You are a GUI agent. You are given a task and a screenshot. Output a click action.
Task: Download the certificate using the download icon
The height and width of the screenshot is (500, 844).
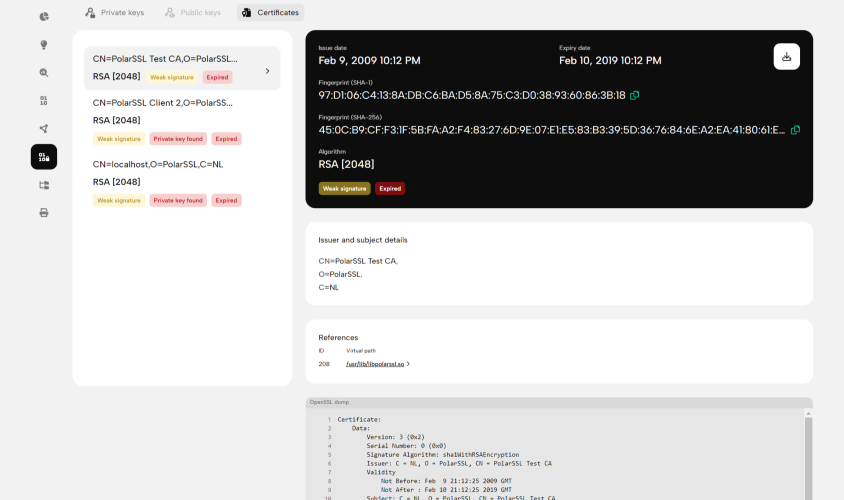[786, 57]
